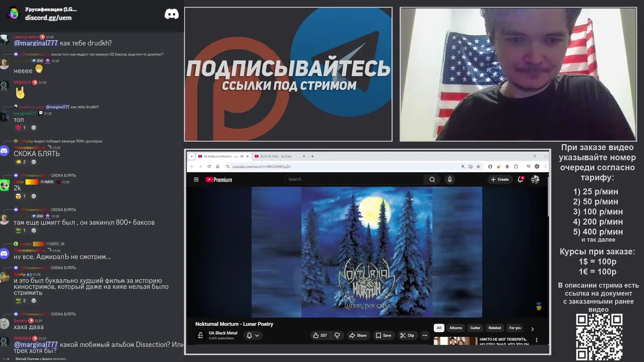Open the Create dropdown button
Screen dimensions: 644x362
tap(500, 179)
